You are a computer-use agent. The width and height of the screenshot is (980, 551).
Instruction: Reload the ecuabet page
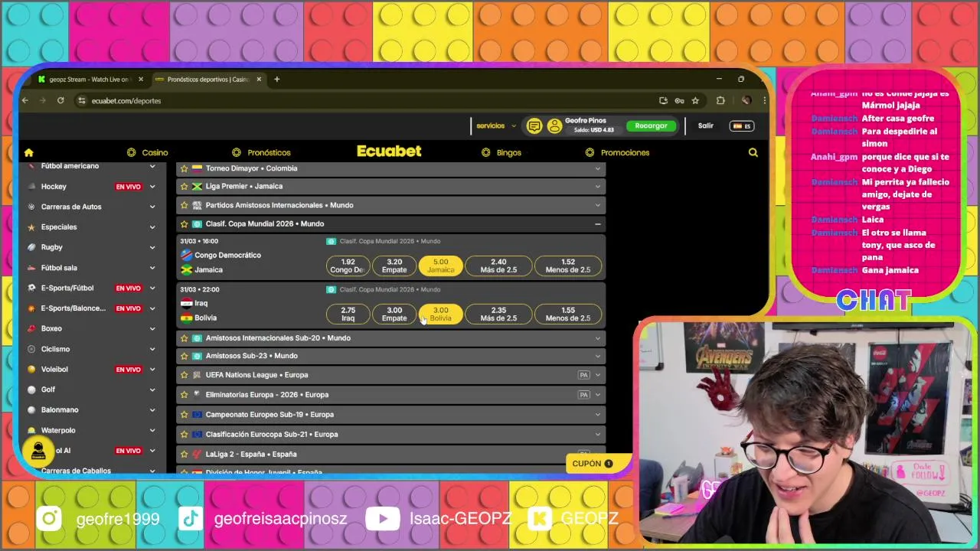[x=60, y=100]
